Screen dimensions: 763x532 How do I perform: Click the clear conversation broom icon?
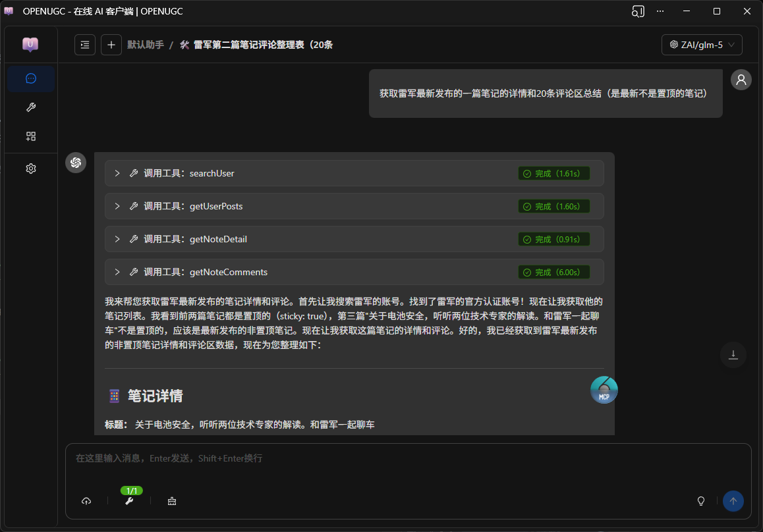click(172, 501)
